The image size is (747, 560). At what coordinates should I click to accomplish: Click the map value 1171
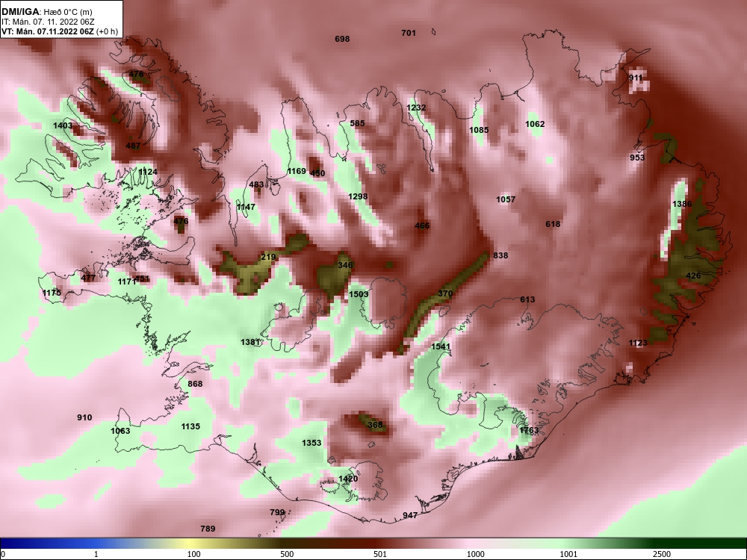coord(126,282)
